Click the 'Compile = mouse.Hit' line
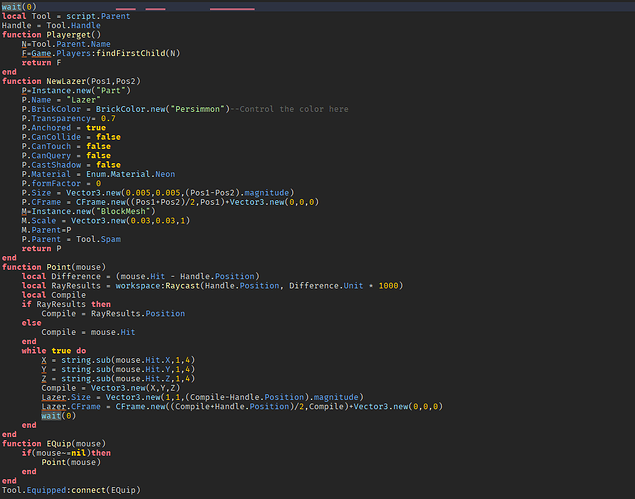Screen dimensions: 635x499 (x=88, y=333)
